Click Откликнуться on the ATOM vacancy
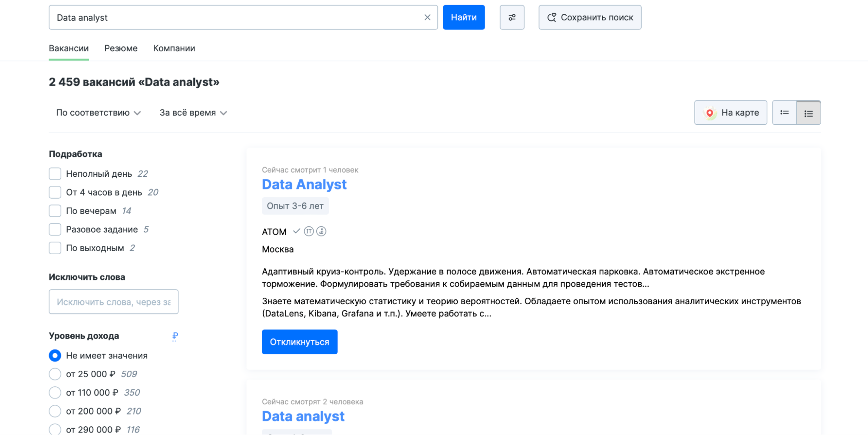This screenshot has height=435, width=868. pos(300,342)
